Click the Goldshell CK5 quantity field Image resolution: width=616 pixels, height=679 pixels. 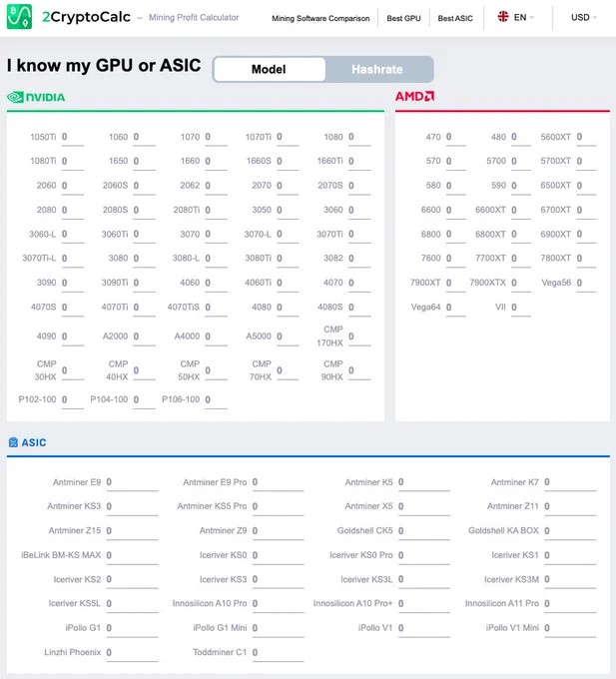click(423, 531)
